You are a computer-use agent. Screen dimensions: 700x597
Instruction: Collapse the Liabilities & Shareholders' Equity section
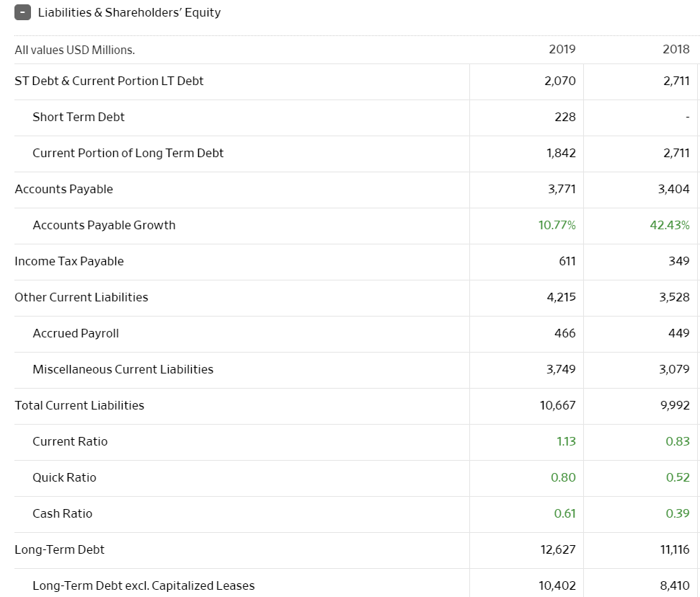pos(22,12)
